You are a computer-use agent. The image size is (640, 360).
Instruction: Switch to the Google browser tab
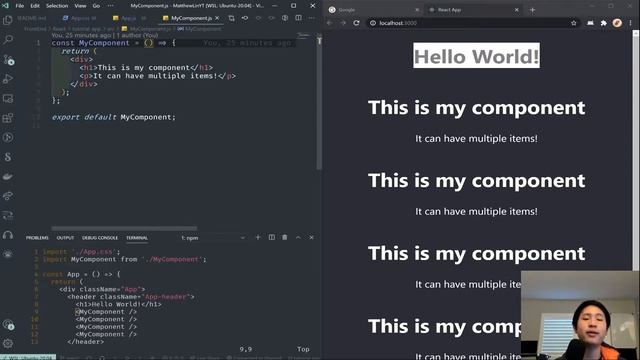click(x=373, y=10)
